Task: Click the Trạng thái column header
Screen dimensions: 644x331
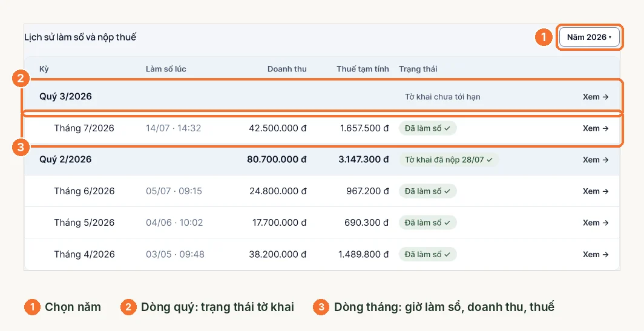Action: click(418, 69)
